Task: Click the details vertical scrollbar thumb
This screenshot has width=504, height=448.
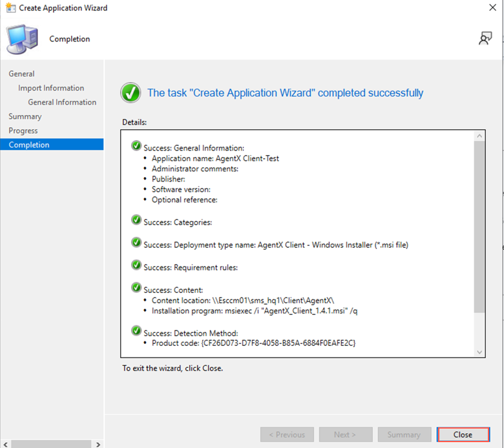Action: (479, 227)
